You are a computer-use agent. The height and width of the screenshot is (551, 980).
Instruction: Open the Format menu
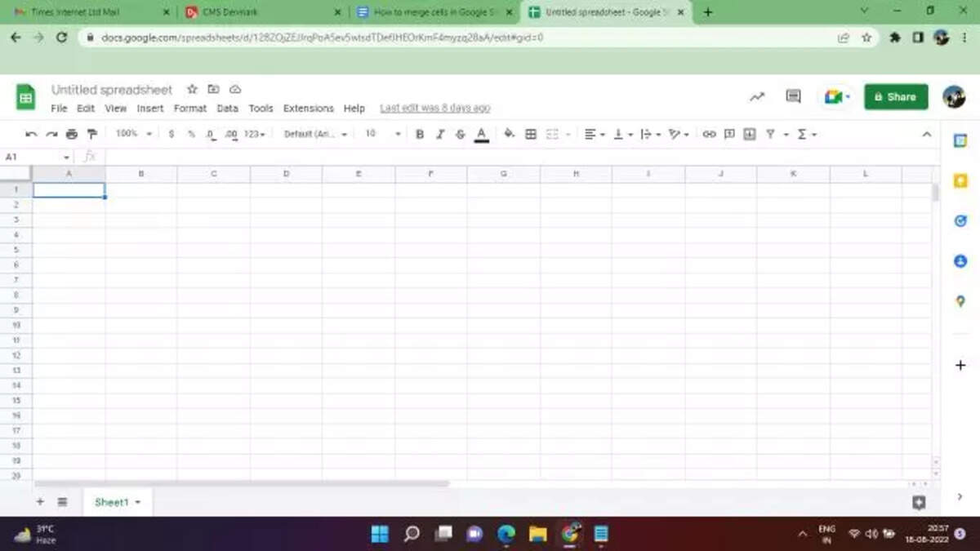pos(190,109)
